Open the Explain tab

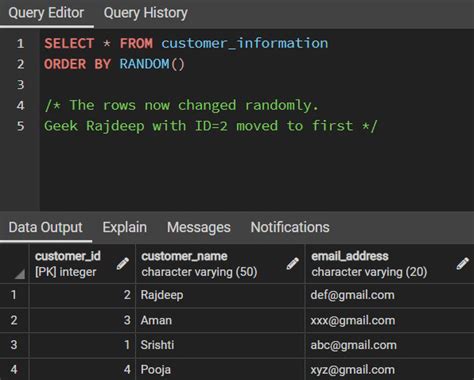[125, 228]
